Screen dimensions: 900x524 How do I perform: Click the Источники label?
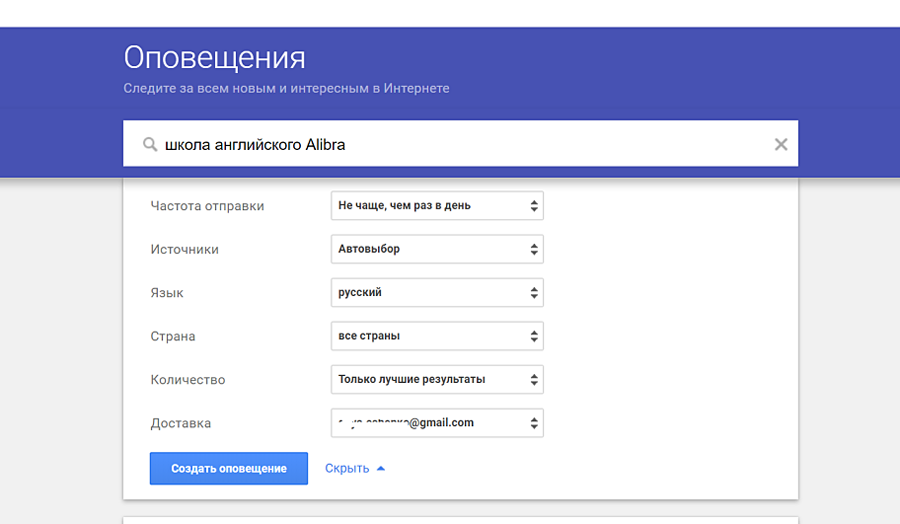(x=184, y=249)
